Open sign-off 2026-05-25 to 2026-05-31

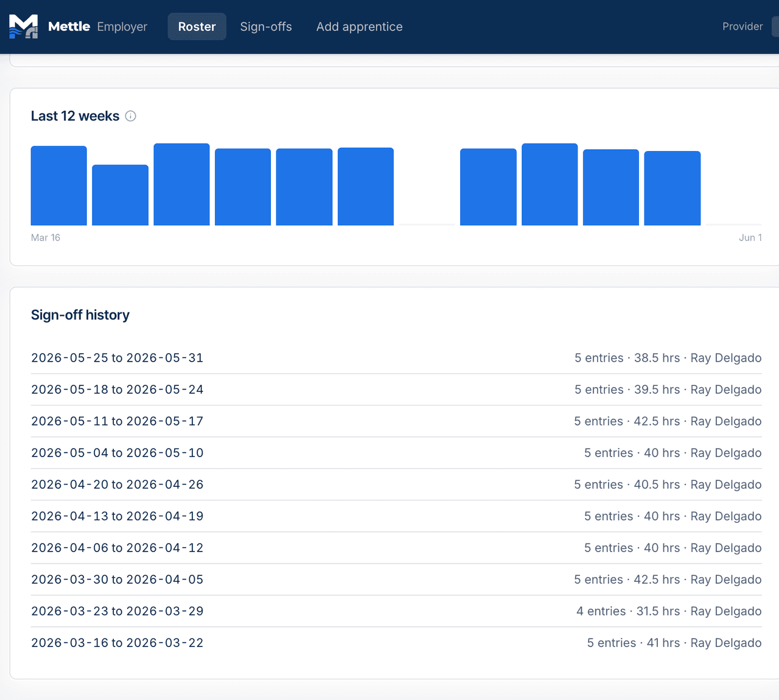coord(396,358)
